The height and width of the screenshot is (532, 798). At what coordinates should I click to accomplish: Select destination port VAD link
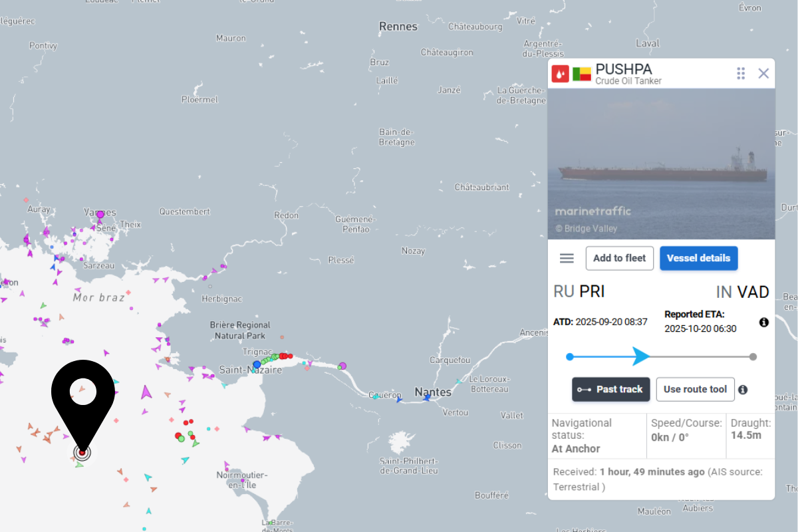[x=753, y=292]
